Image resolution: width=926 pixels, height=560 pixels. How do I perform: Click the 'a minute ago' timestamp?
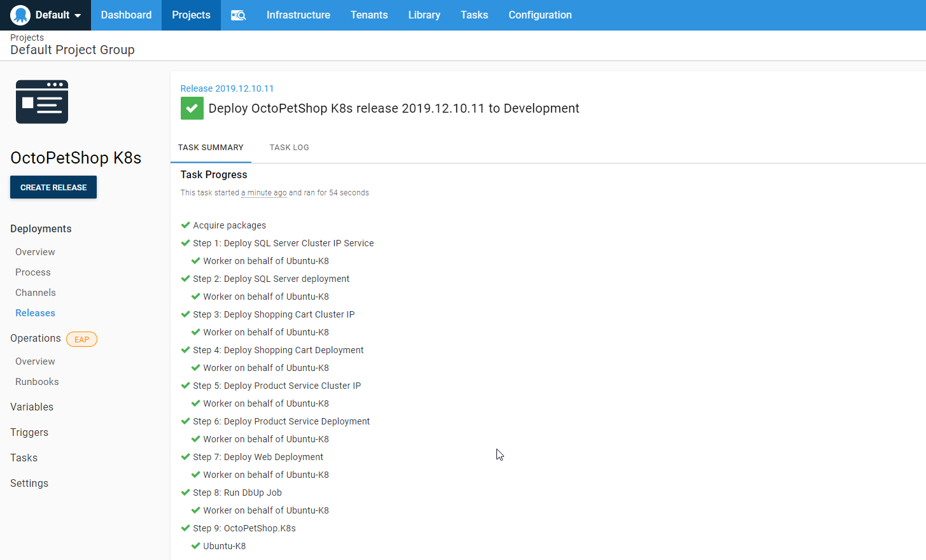263,193
